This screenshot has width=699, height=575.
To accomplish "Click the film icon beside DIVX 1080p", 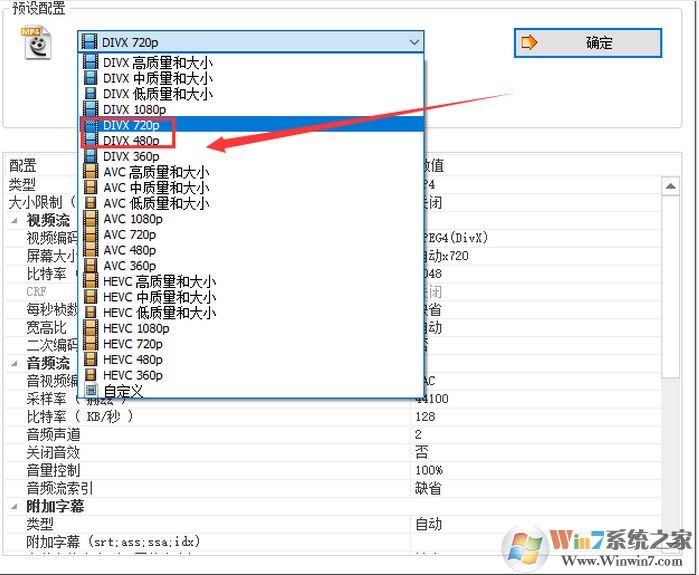I will coord(91,109).
